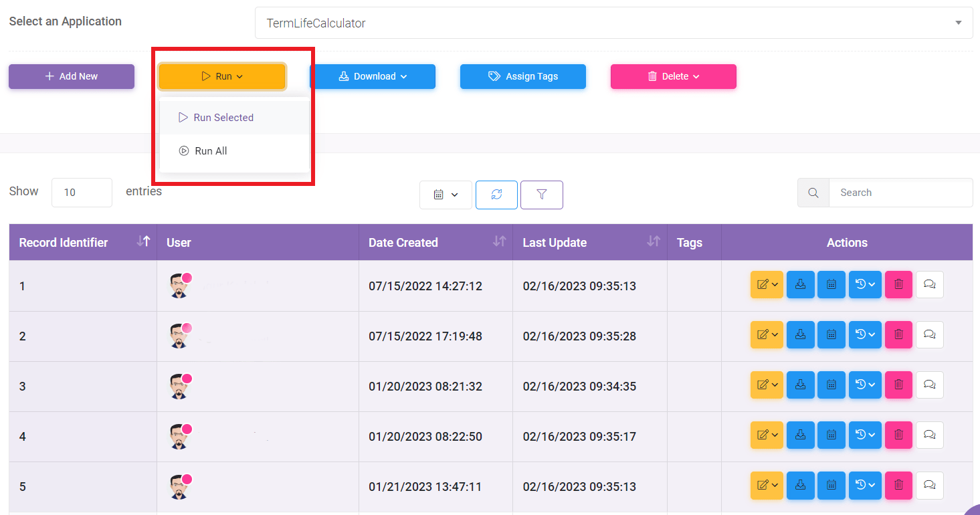The height and width of the screenshot is (515, 980).
Task: Open history dropdown for record 3
Action: pos(865,385)
